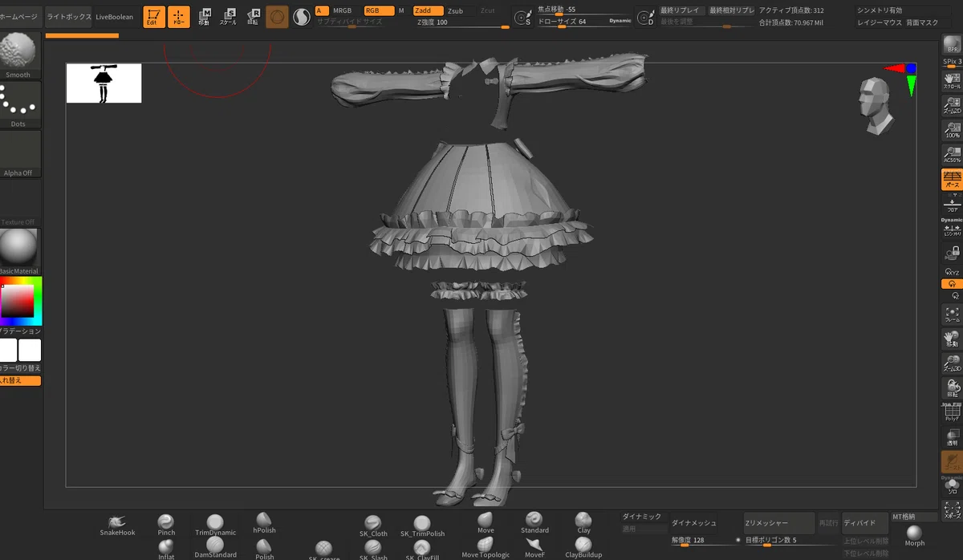Image resolution: width=963 pixels, height=560 pixels.
Task: Set view zoom to 100% icon
Action: pos(952,130)
